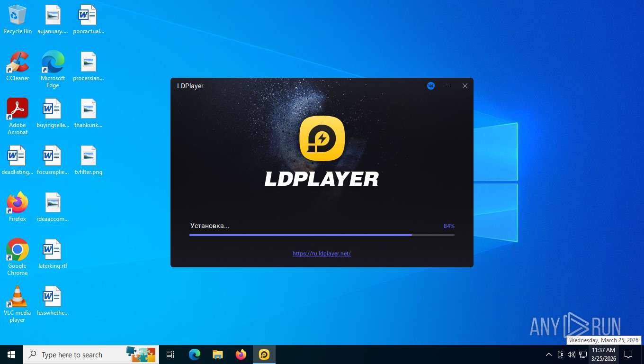Select the VLC media player shortcut
This screenshot has height=364, width=644.
click(18, 304)
